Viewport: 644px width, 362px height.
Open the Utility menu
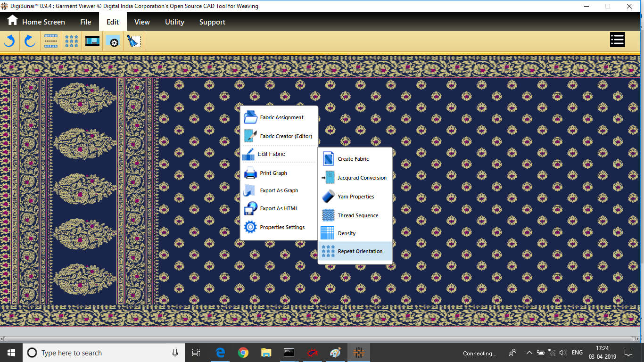pyautogui.click(x=174, y=22)
